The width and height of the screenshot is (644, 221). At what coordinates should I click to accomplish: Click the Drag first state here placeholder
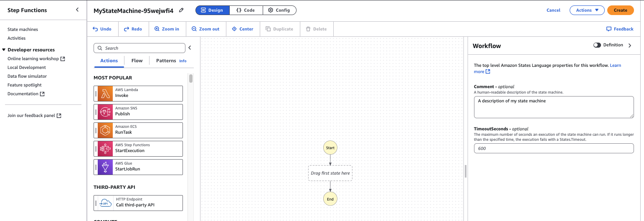pyautogui.click(x=330, y=173)
